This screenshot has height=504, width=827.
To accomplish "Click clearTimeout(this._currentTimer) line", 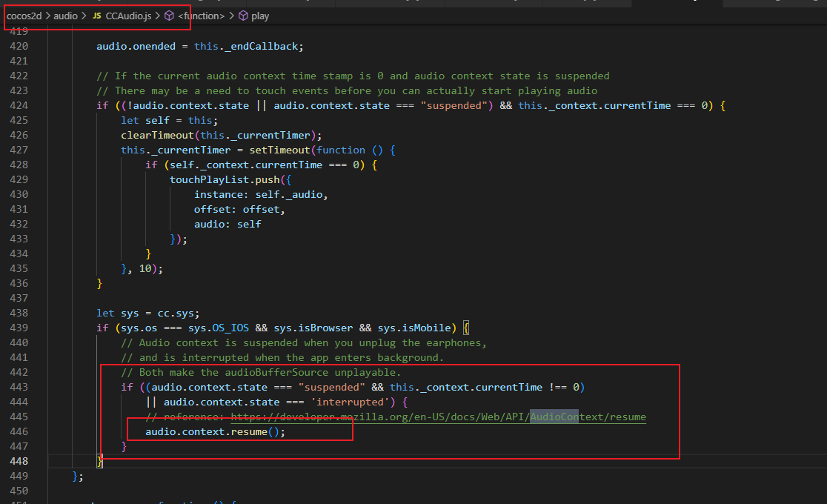I will coord(221,135).
